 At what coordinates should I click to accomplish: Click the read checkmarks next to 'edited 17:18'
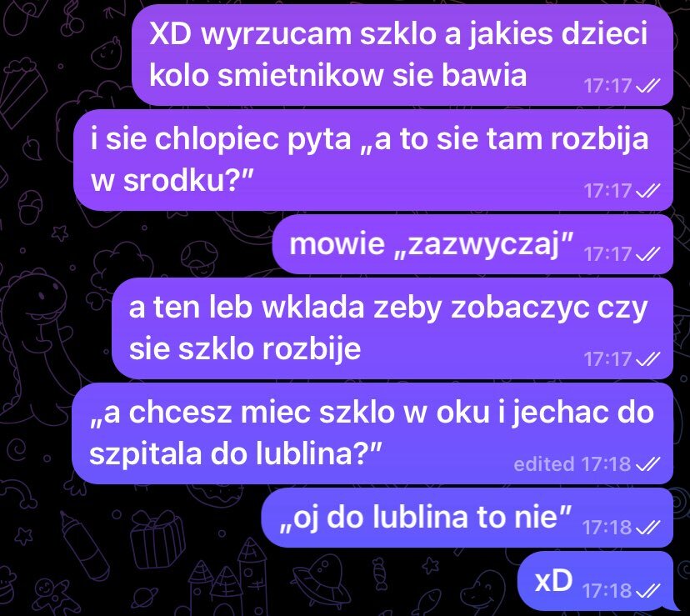[x=648, y=463]
